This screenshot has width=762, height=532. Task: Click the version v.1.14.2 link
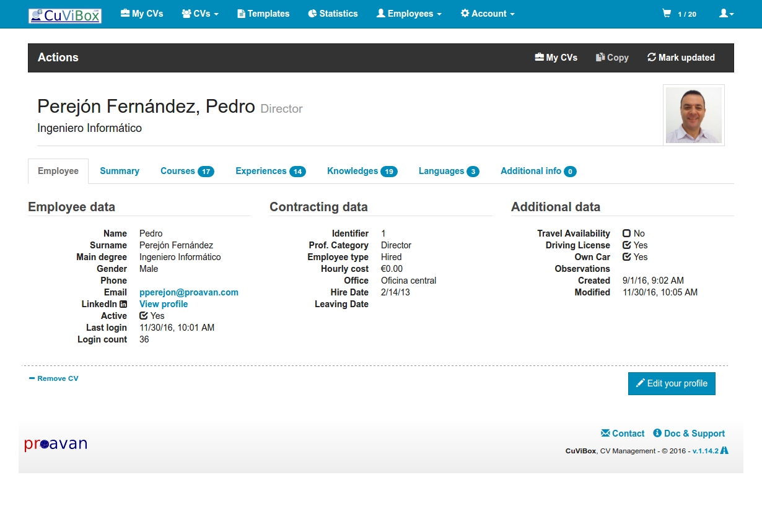pos(705,451)
